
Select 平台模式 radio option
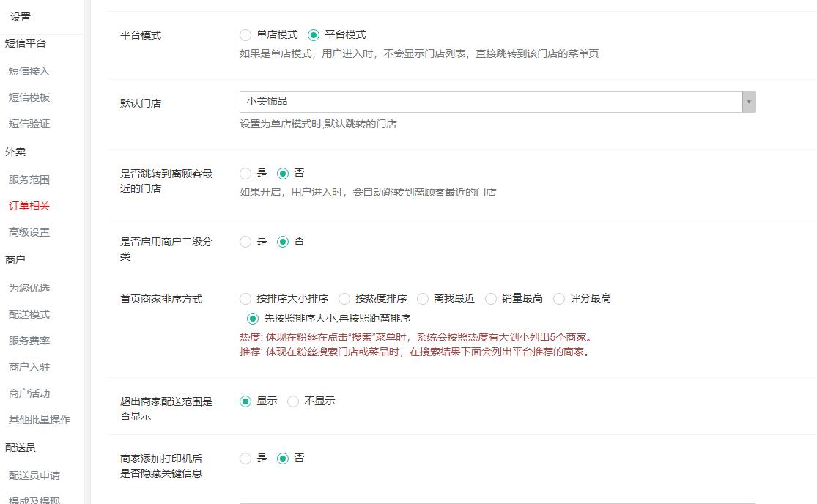click(x=313, y=35)
